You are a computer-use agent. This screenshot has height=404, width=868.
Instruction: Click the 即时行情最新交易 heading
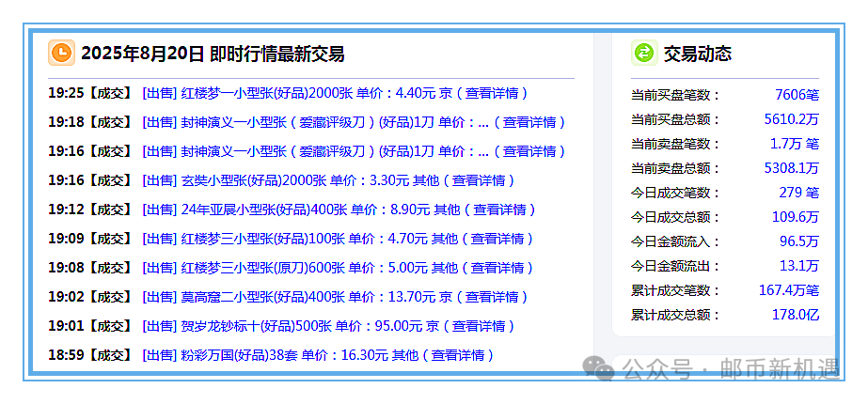276,54
